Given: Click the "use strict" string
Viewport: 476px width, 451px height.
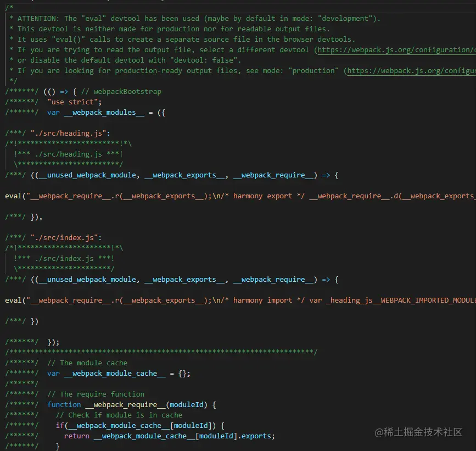Looking at the screenshot, I should point(74,102).
